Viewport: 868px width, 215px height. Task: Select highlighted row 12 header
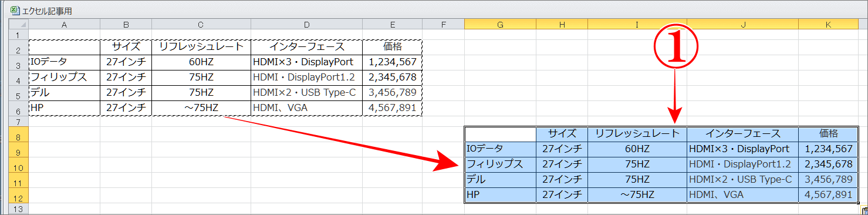18,195
